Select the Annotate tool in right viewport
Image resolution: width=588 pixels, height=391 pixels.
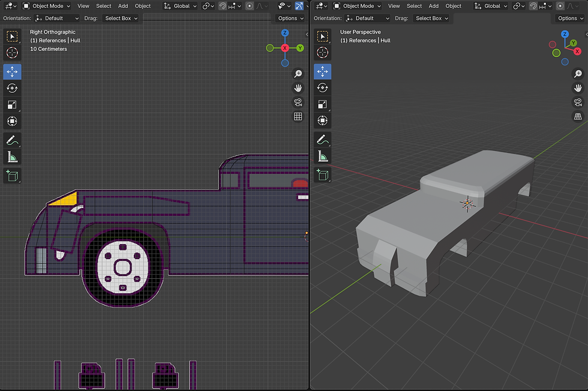tap(322, 140)
